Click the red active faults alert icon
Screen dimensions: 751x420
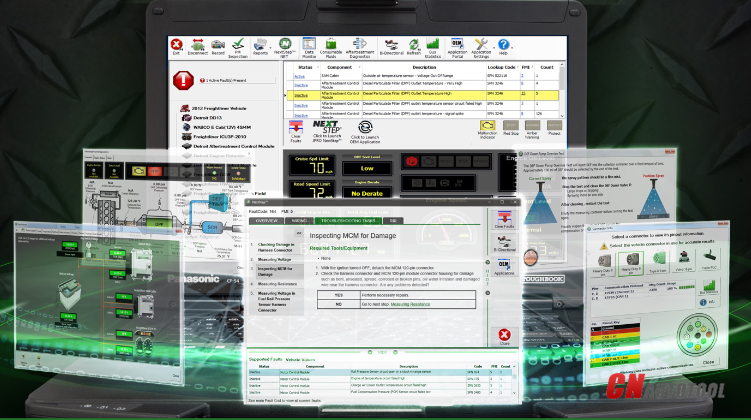183,80
